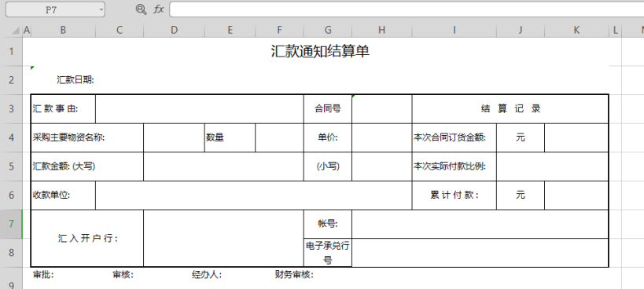Click the empty cell right of 数量

[279, 137]
